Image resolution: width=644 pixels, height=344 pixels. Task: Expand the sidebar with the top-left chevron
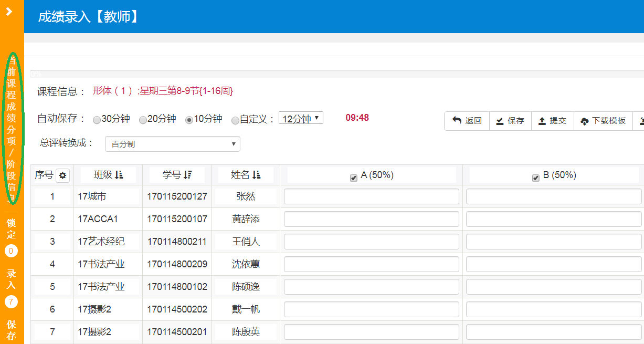(9, 12)
